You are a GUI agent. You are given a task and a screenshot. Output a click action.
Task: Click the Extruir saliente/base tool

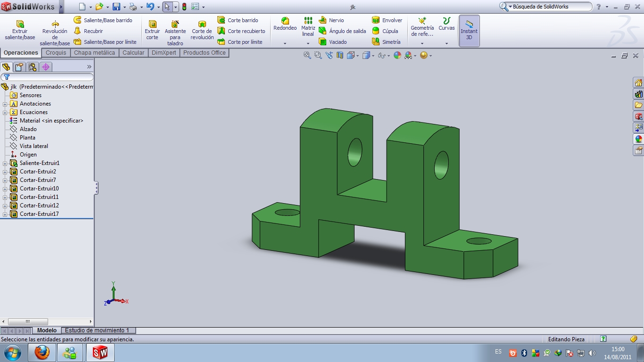pos(20,30)
